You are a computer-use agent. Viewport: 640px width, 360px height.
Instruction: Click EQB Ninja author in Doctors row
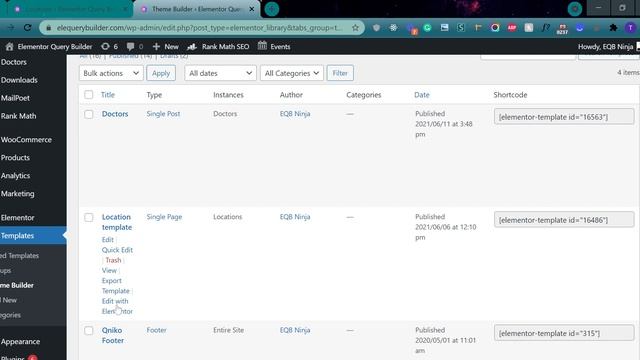(295, 114)
